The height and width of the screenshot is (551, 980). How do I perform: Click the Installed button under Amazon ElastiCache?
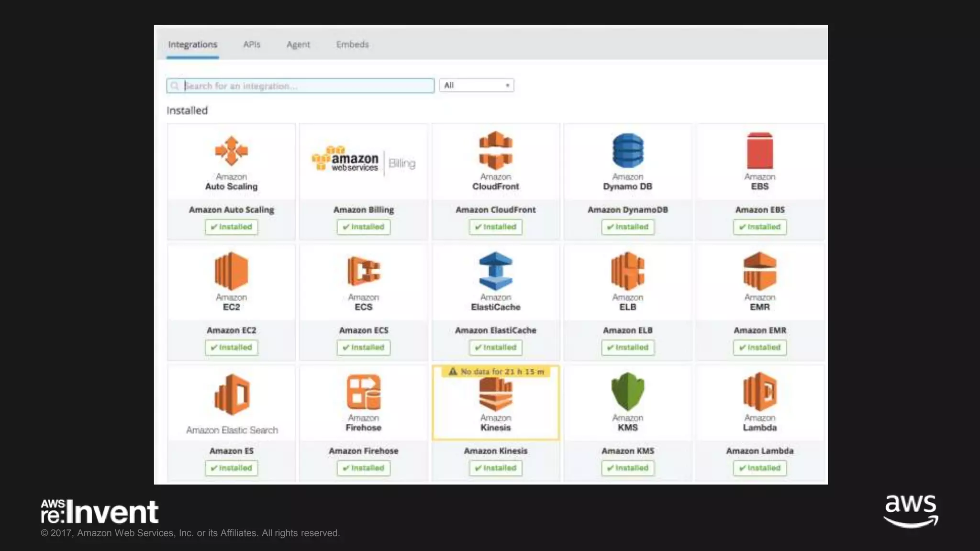496,347
